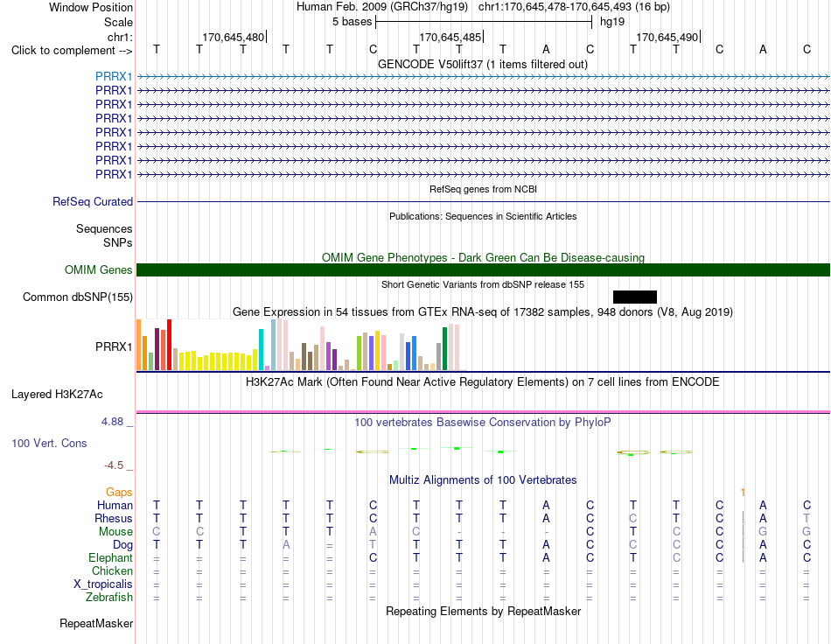
Task: Click the Window Position label
Action: click(91, 7)
